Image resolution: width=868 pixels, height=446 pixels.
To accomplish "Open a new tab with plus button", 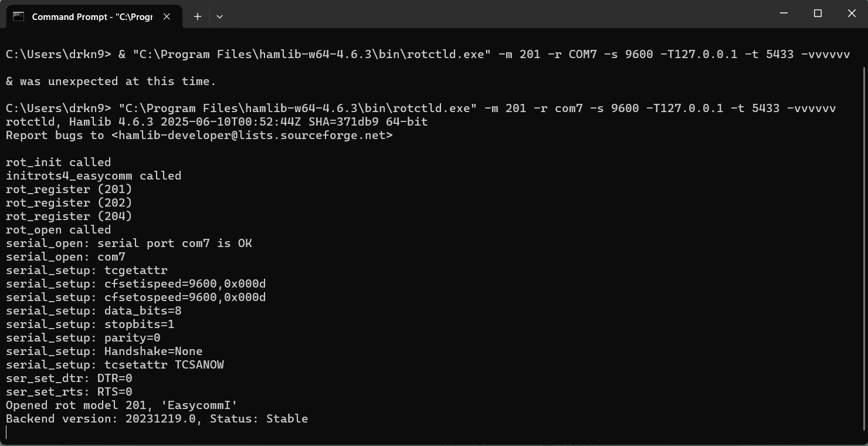I will [x=198, y=16].
